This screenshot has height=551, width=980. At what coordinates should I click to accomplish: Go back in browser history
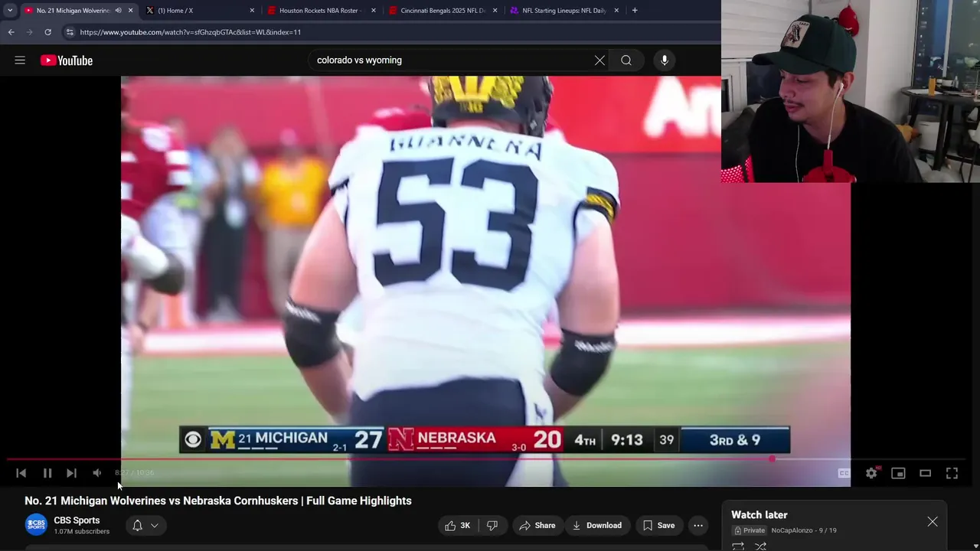[x=11, y=32]
